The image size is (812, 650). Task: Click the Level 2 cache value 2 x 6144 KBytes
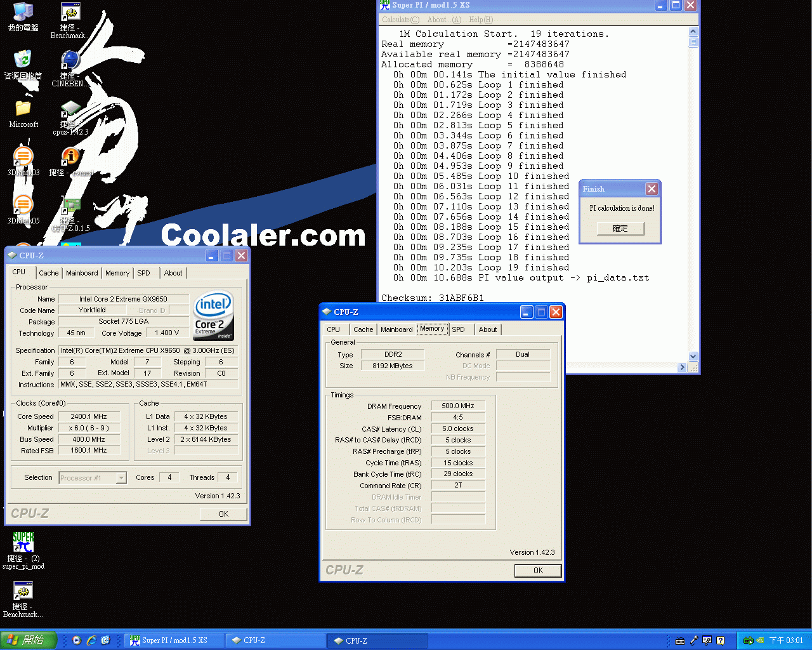pyautogui.click(x=206, y=439)
